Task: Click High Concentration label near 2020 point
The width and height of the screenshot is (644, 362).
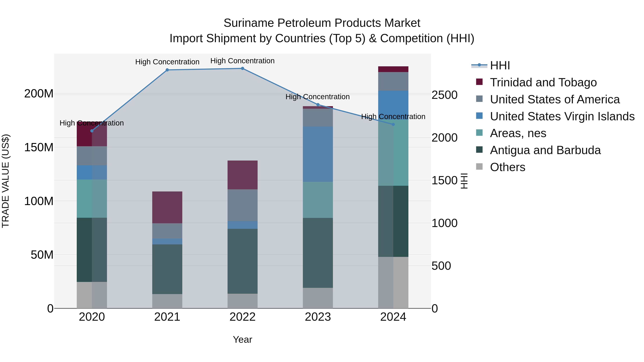Action: (91, 123)
